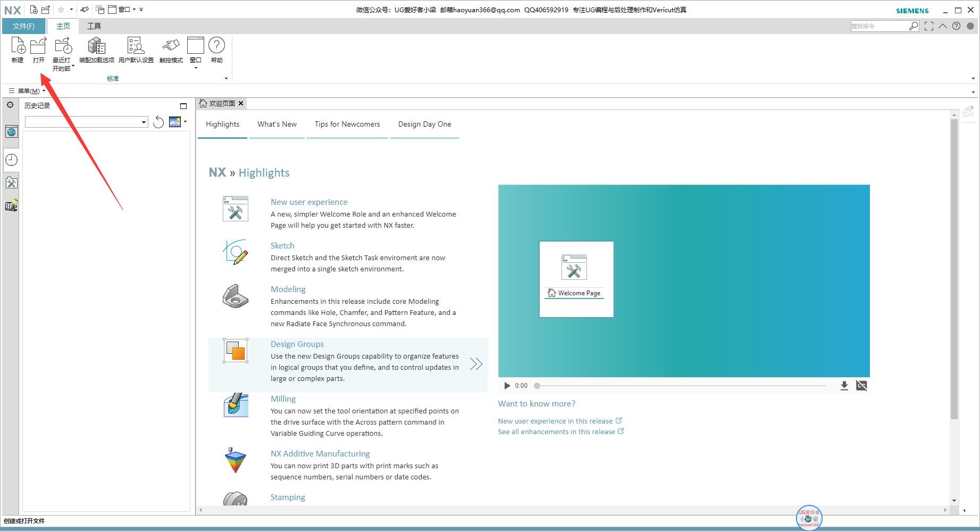
Task: Open the Design Groups highlight link
Action: pyautogui.click(x=297, y=344)
